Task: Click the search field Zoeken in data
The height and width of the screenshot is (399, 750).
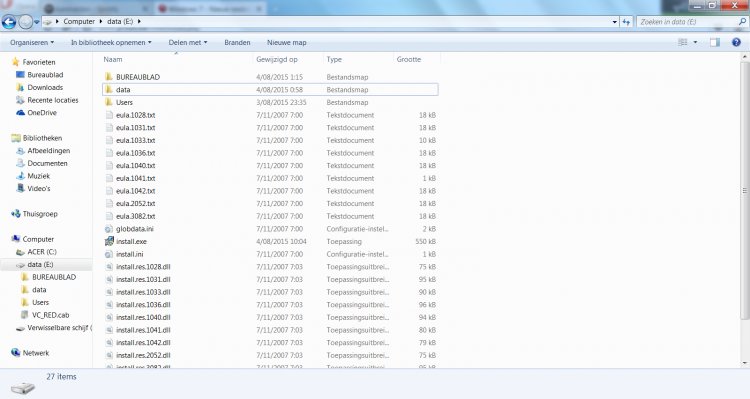Action: [686, 22]
